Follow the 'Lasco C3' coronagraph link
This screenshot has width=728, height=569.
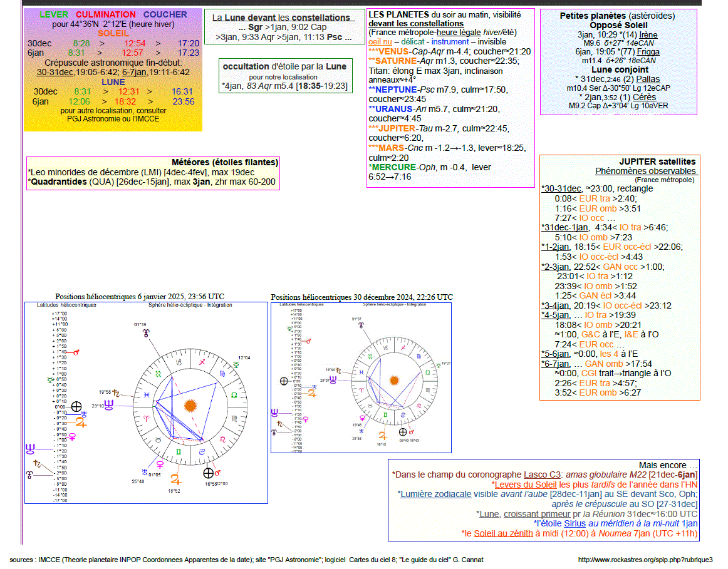pyautogui.click(x=543, y=475)
